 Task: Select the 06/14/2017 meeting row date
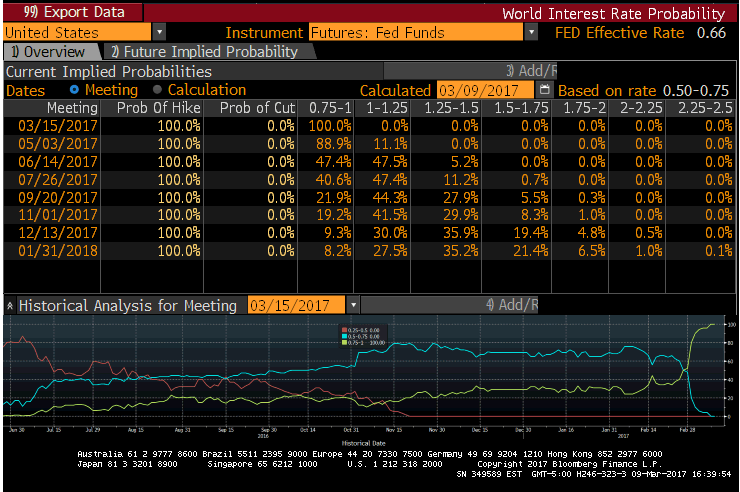58,162
